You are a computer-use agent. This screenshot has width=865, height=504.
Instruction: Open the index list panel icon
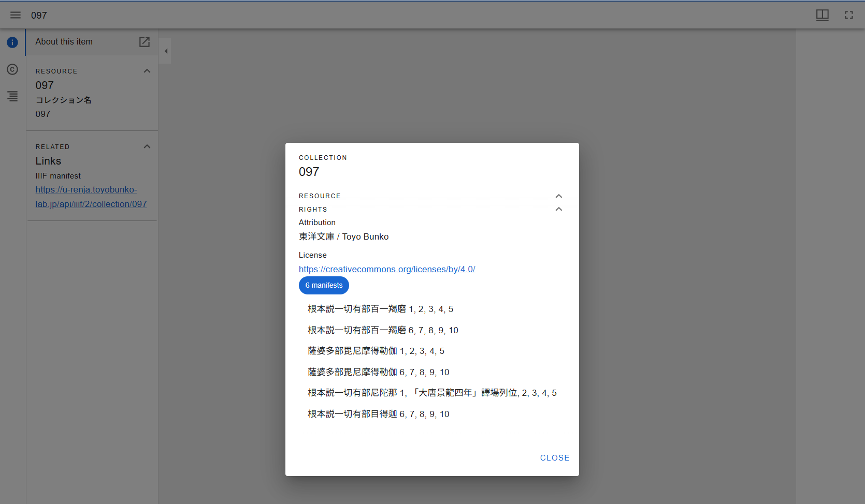[12, 96]
